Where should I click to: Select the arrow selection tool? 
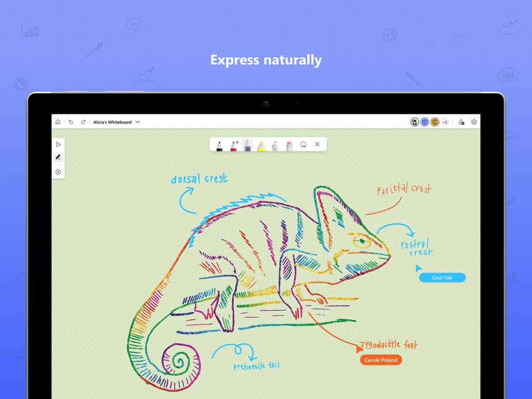click(x=59, y=144)
